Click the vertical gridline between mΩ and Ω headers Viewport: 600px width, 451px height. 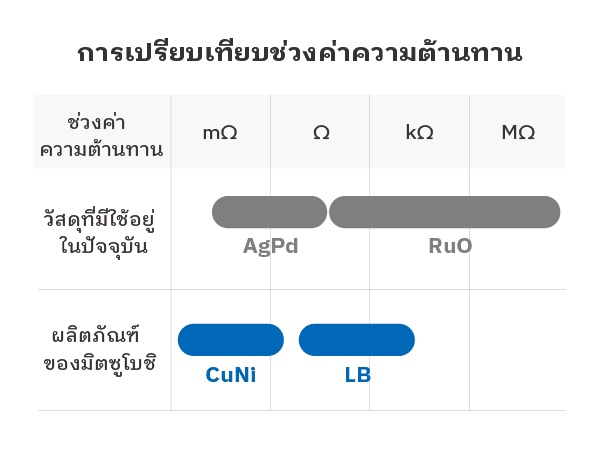coord(270,132)
